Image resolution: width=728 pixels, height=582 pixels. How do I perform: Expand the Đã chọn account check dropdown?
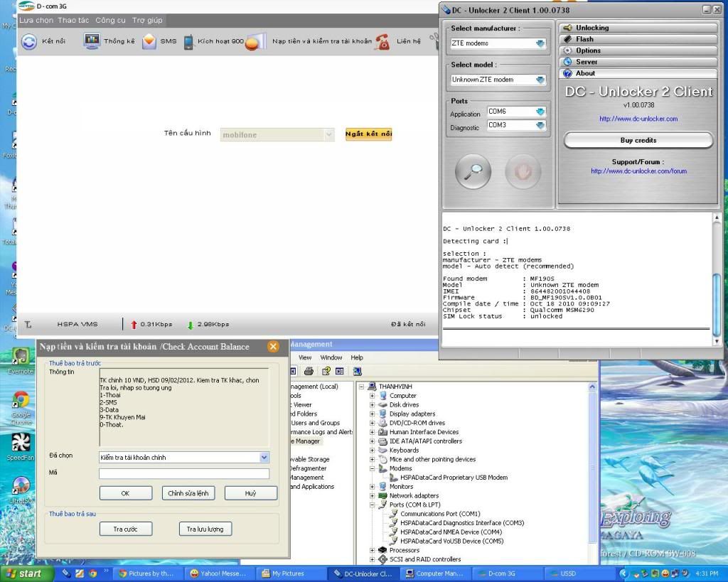tap(264, 458)
